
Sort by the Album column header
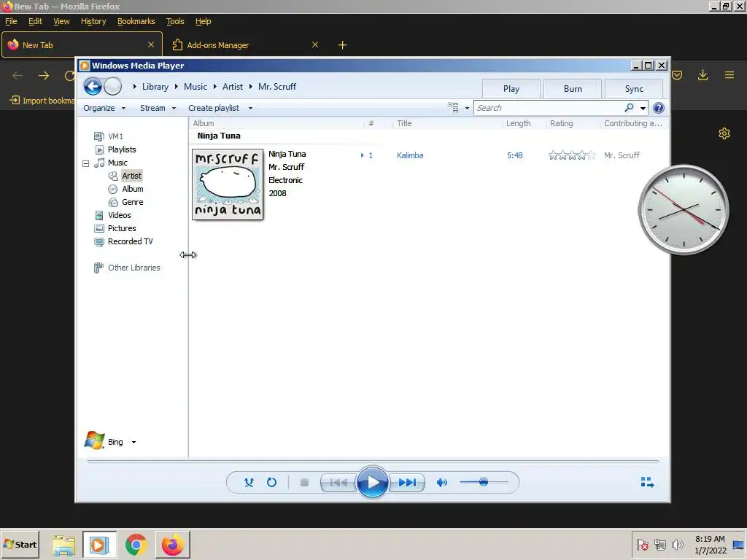204,123
